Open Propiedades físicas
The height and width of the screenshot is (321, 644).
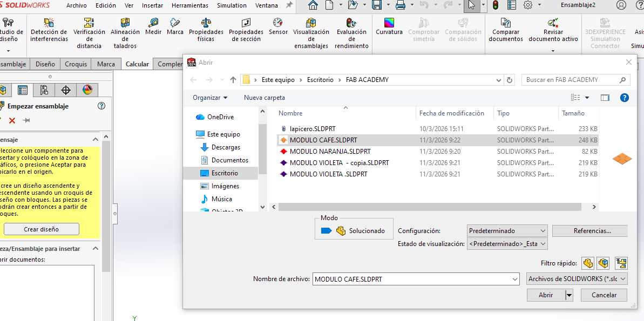(x=206, y=30)
